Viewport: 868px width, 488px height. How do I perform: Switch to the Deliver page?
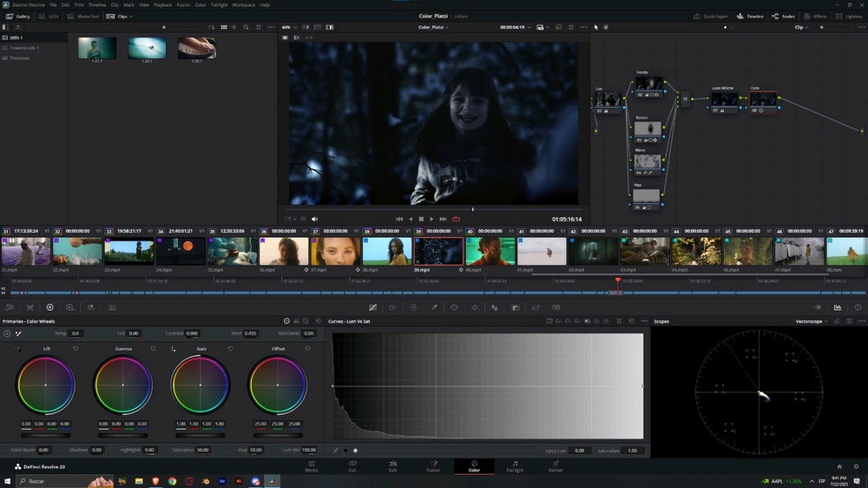[x=556, y=466]
